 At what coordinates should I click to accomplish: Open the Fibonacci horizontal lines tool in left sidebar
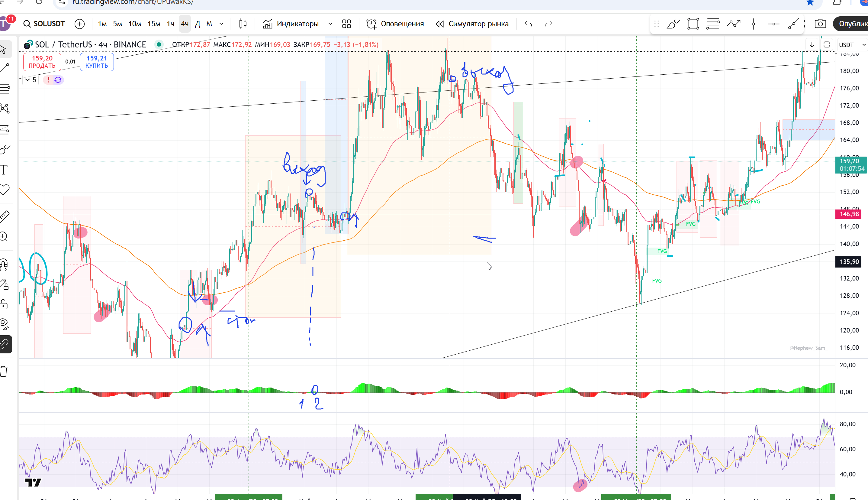4,89
